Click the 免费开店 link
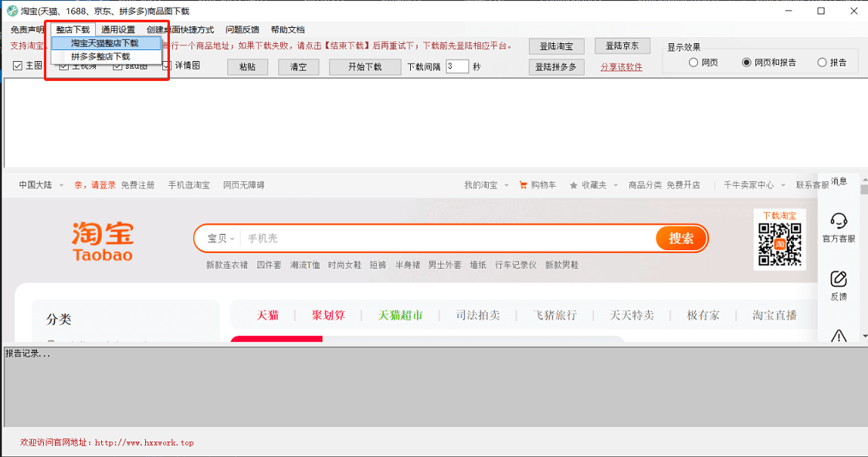868x457 pixels. click(683, 185)
